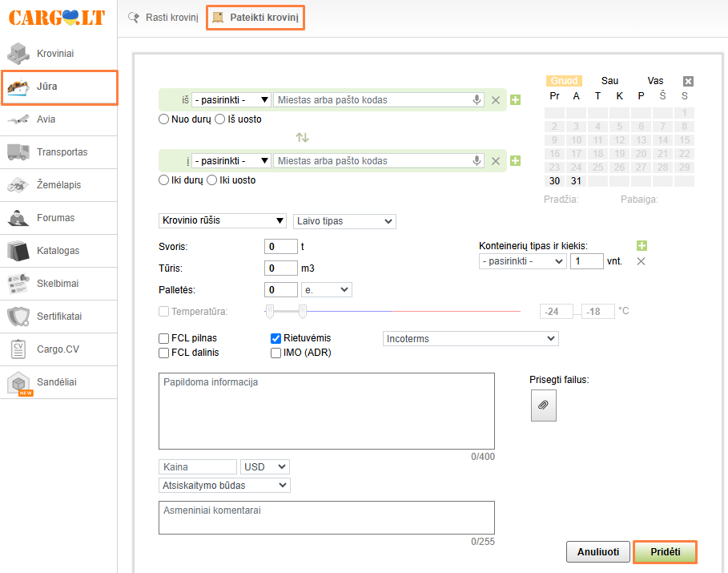Viewport: 728px width, 573px height.
Task: Expand the Laivo tipas dropdown
Action: pos(344,221)
